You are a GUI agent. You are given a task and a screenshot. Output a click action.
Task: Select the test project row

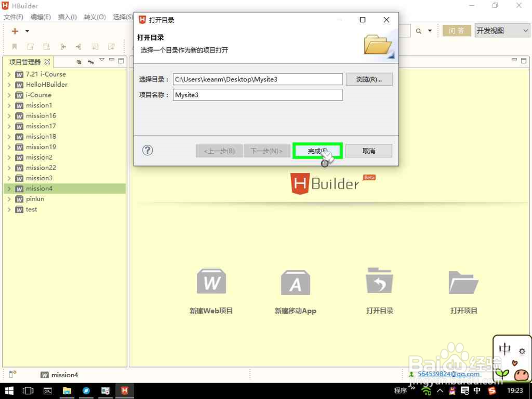tap(64, 210)
